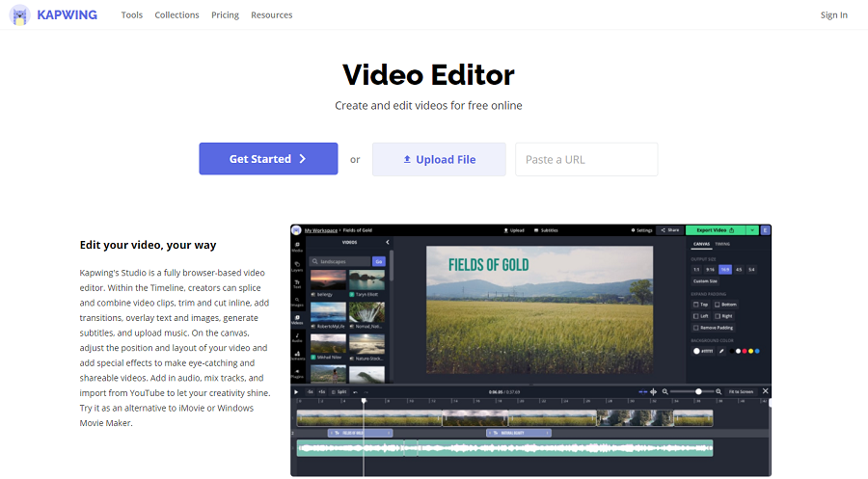
Task: Click the Export Video button
Action: [x=716, y=230]
